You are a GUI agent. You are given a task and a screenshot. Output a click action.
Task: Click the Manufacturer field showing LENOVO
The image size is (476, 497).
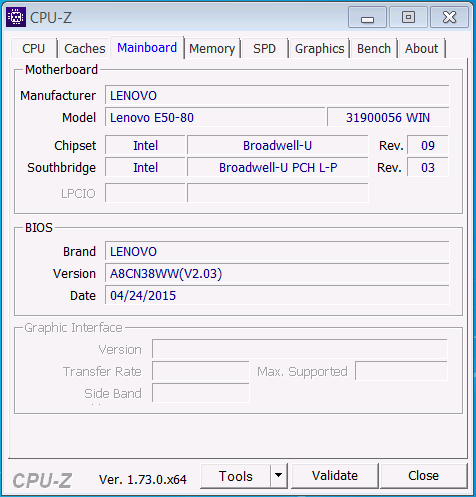277,95
